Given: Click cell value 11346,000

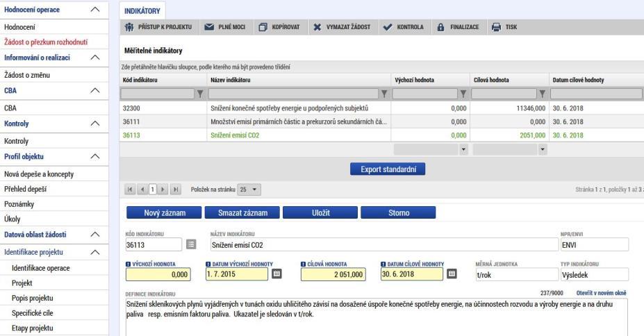Looking at the screenshot, I should [x=531, y=108].
